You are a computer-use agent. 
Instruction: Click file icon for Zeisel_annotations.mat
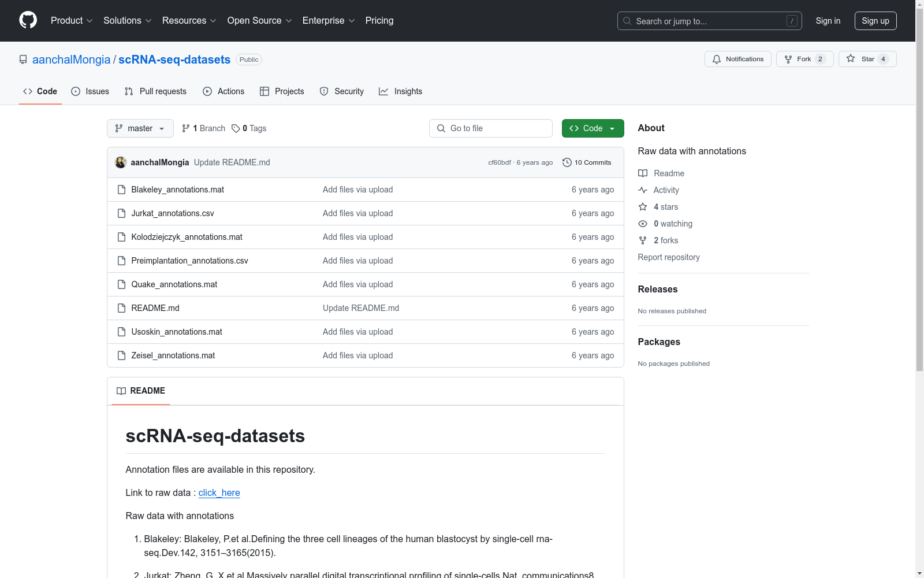(x=121, y=355)
